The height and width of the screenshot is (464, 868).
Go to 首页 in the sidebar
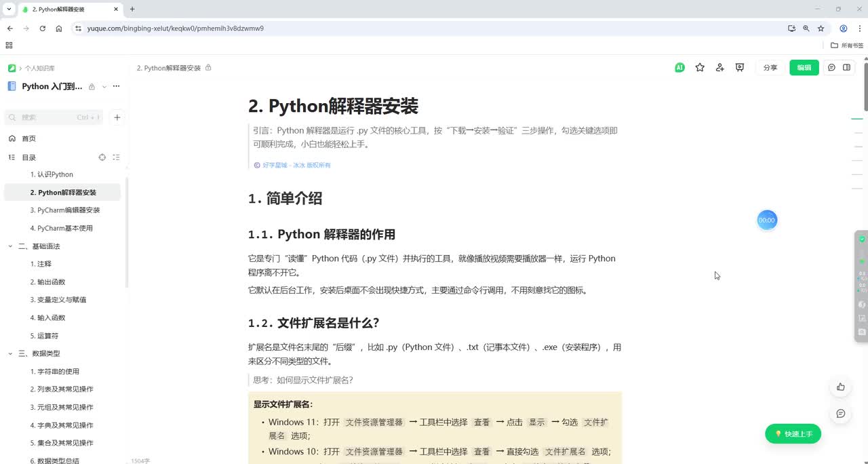pos(28,138)
